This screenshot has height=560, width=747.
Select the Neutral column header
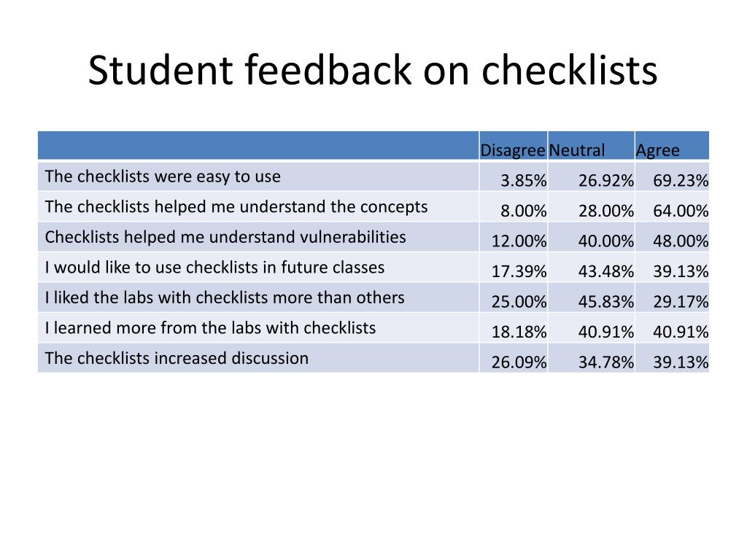click(x=591, y=146)
